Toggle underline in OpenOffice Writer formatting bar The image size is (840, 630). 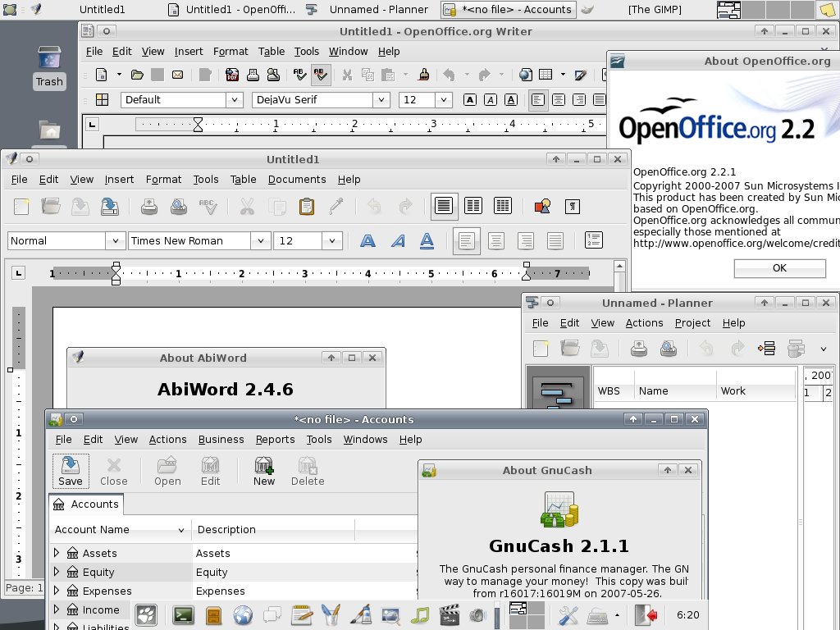point(511,99)
